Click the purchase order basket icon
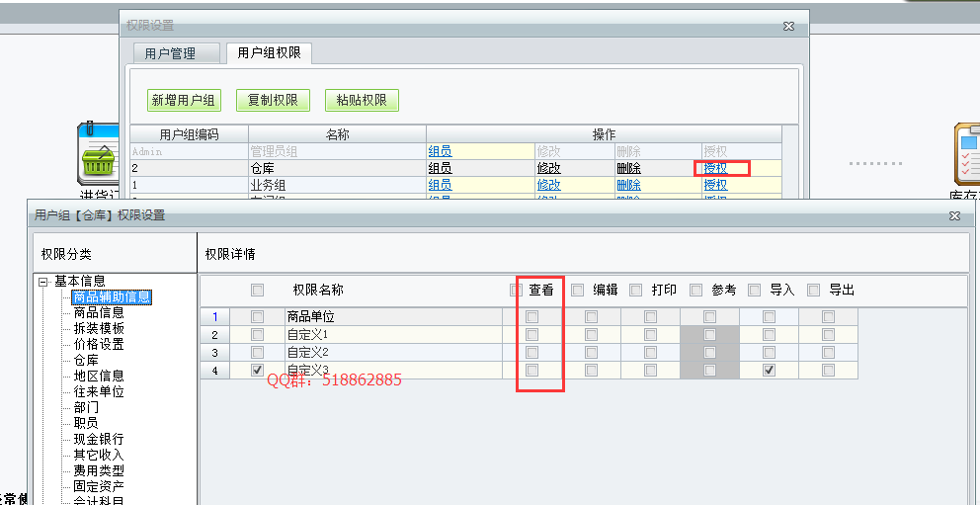The height and width of the screenshot is (505, 980). click(x=99, y=152)
